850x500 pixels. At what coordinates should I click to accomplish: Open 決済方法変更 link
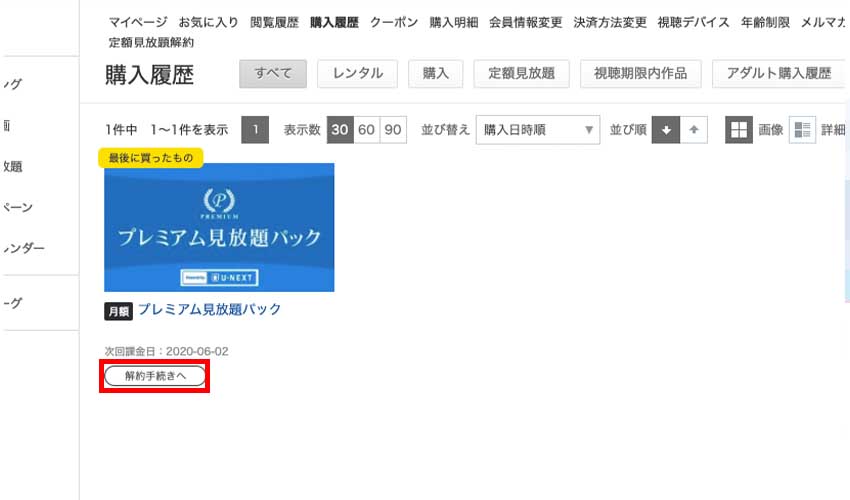(610, 22)
